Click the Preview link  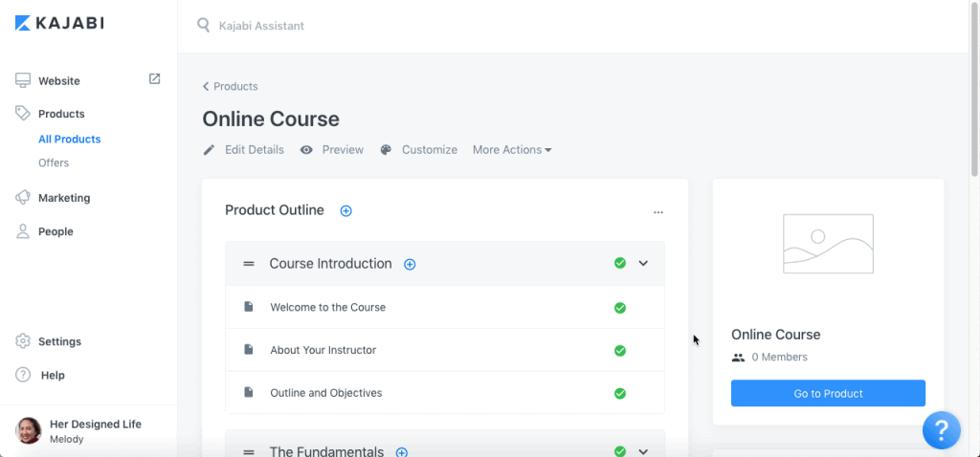pyautogui.click(x=343, y=150)
